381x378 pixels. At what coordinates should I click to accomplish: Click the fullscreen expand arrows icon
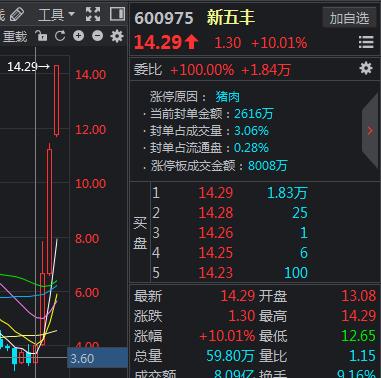pos(93,14)
